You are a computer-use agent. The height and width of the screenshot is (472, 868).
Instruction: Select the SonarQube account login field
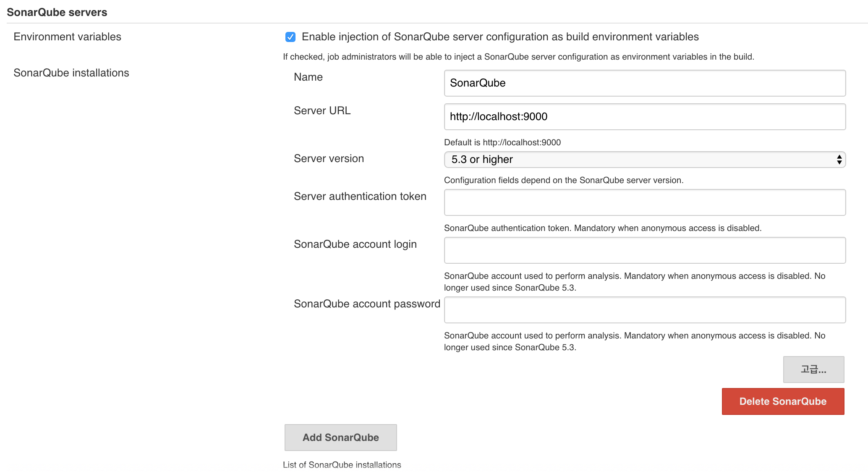click(x=644, y=250)
